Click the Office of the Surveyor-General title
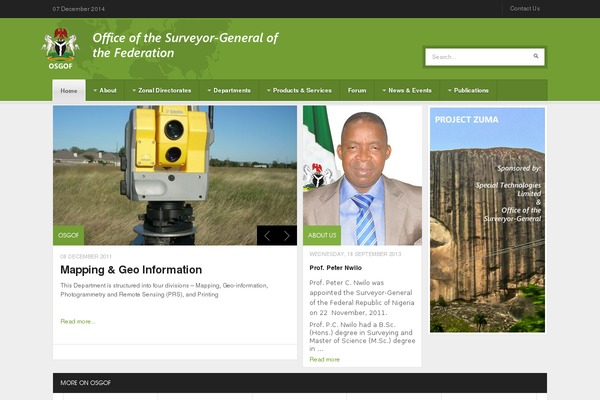600x400 pixels. (x=185, y=45)
